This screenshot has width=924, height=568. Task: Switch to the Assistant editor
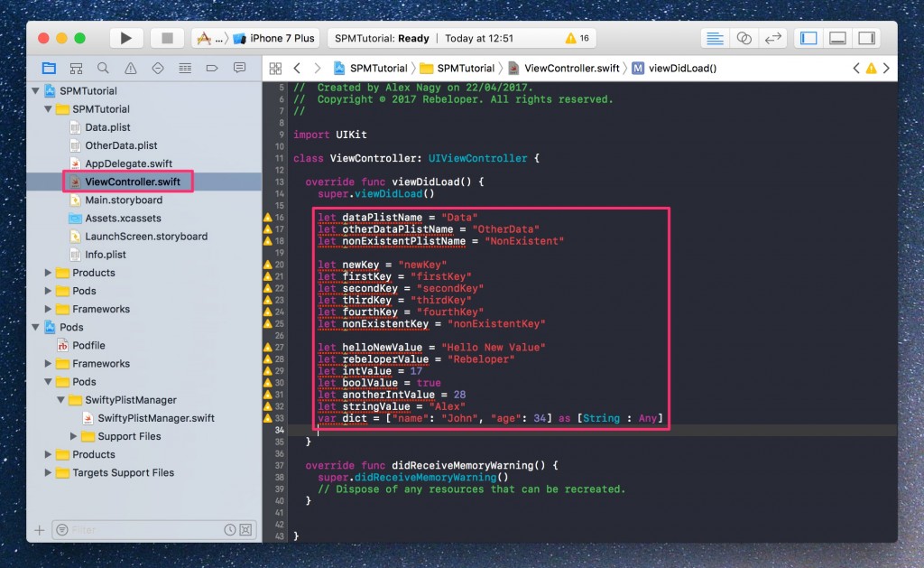coord(744,38)
